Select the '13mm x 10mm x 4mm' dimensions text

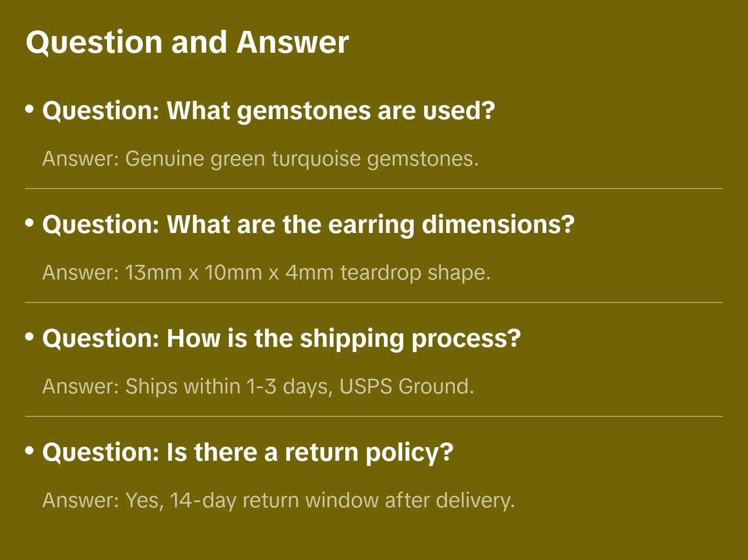pos(229,273)
